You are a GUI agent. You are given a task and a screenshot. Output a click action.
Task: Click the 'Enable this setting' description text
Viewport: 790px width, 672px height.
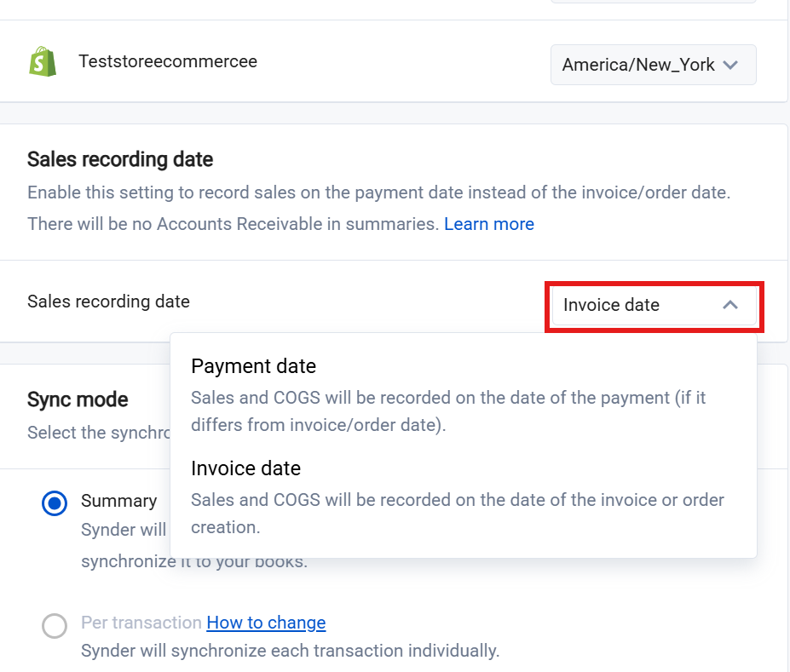click(378, 192)
